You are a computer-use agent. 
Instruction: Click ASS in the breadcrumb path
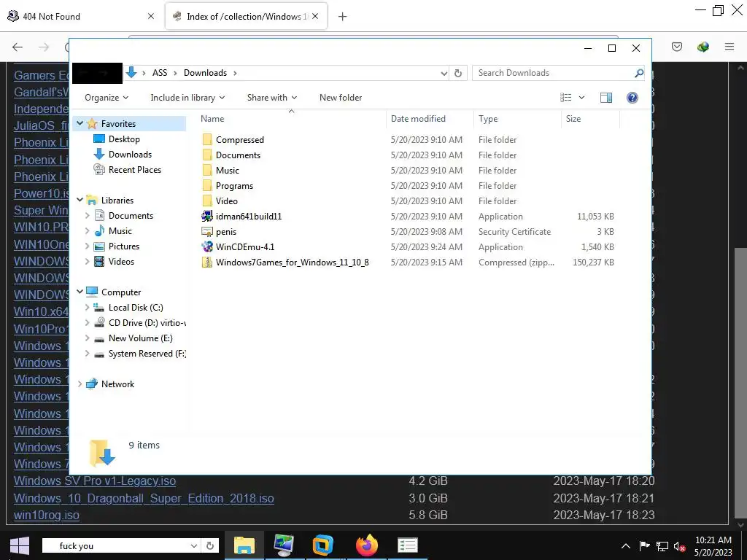[x=160, y=73]
